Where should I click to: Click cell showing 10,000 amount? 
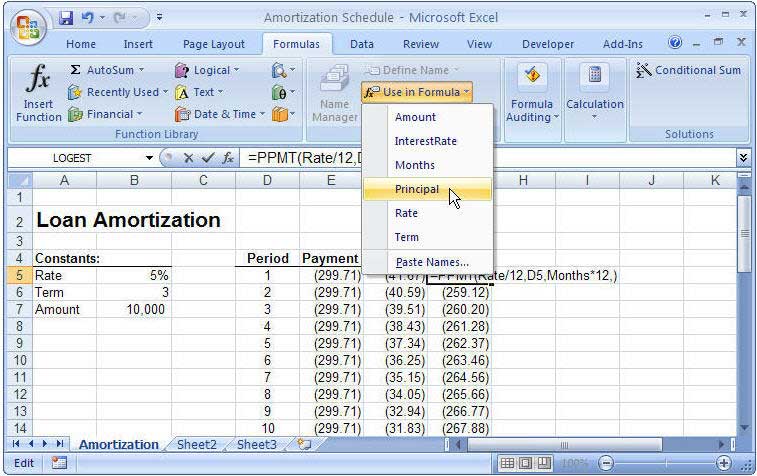pyautogui.click(x=134, y=309)
